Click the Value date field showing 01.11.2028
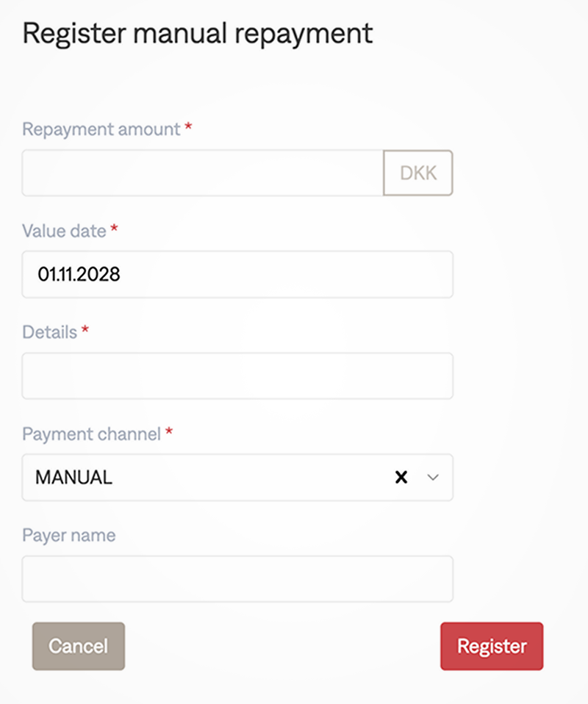 click(237, 275)
